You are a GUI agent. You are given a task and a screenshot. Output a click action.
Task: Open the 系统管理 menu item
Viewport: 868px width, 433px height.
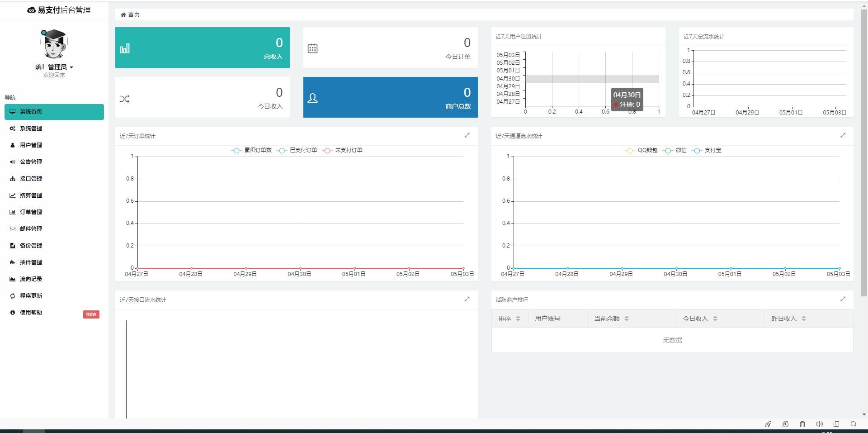tap(54, 128)
